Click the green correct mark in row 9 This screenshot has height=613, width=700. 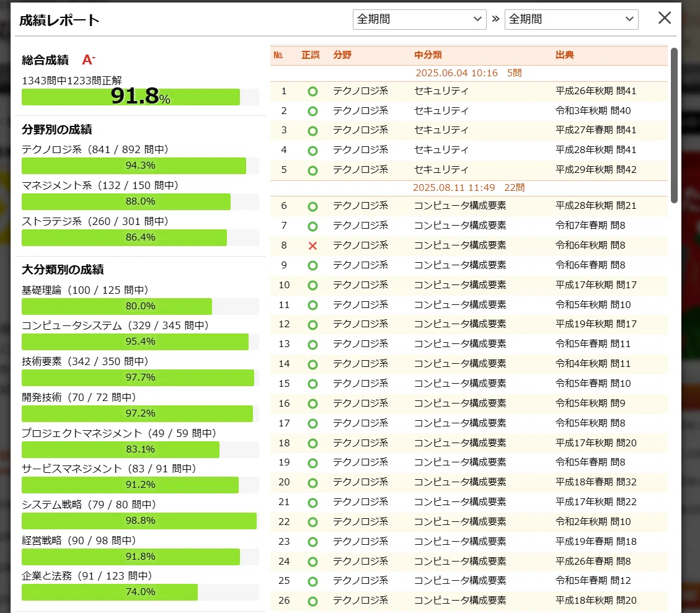click(312, 265)
